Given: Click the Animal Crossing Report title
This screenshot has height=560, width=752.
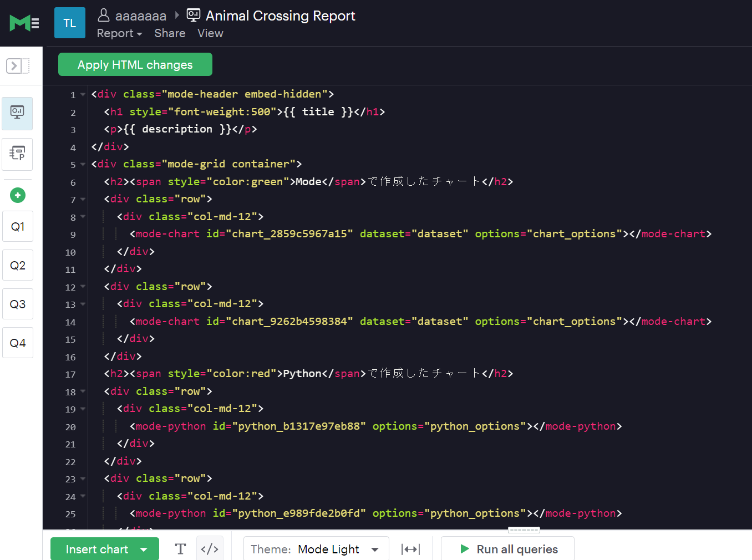Looking at the screenshot, I should (x=280, y=16).
